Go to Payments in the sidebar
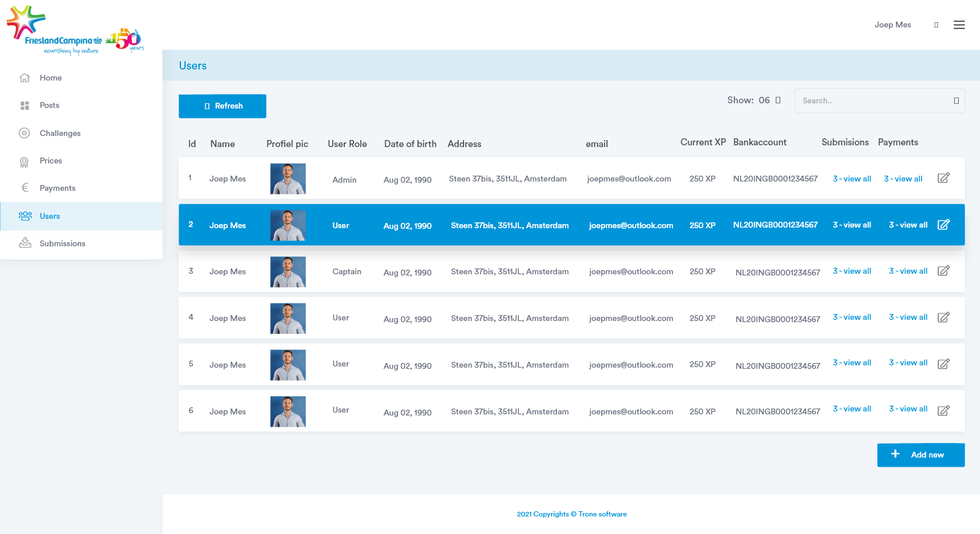This screenshot has height=534, width=980. tap(57, 188)
